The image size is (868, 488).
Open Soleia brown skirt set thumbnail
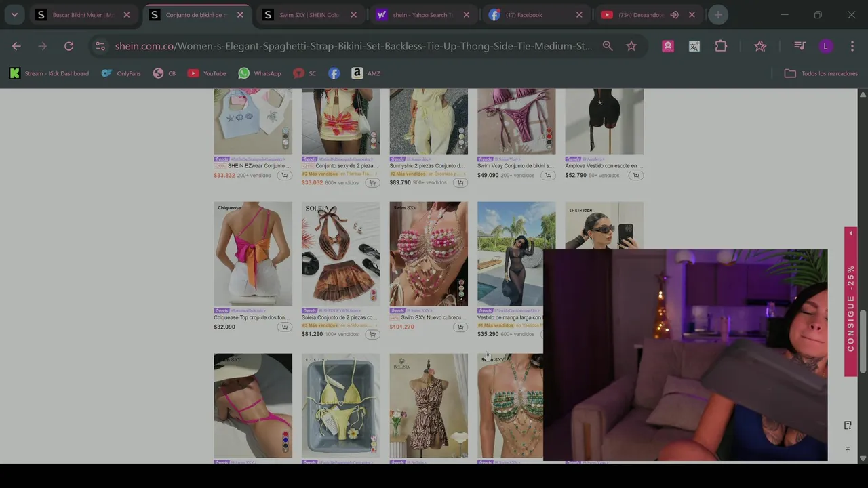[x=340, y=254]
